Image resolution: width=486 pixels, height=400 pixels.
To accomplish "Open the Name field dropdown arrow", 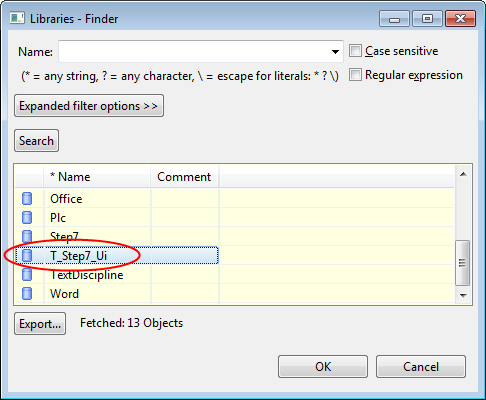I will point(335,52).
